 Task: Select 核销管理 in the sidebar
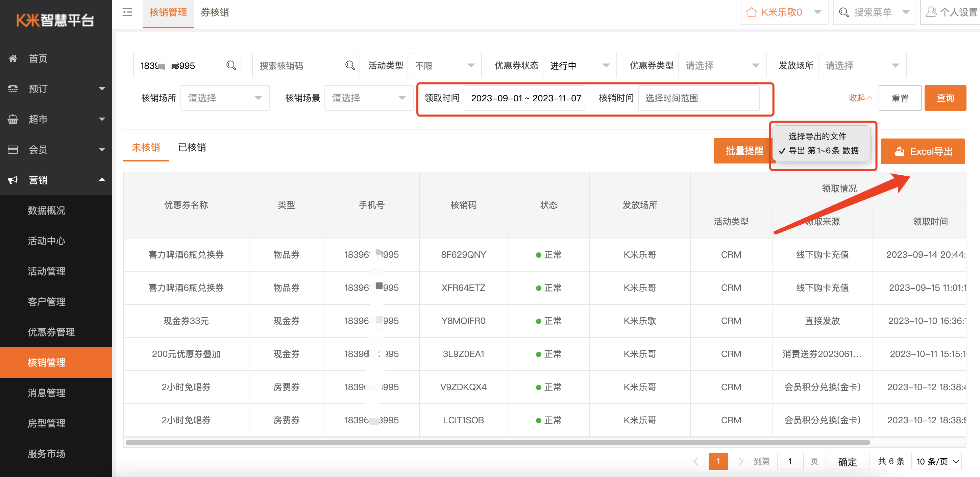[x=56, y=362]
